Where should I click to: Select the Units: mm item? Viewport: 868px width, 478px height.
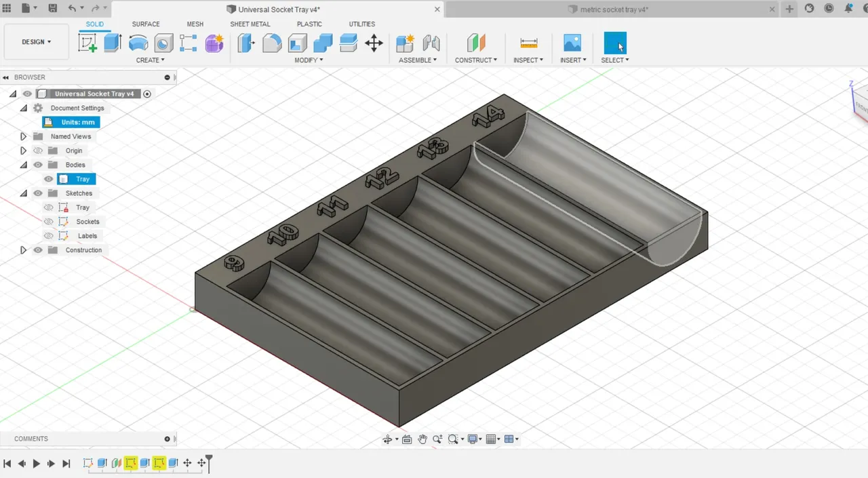(x=71, y=122)
